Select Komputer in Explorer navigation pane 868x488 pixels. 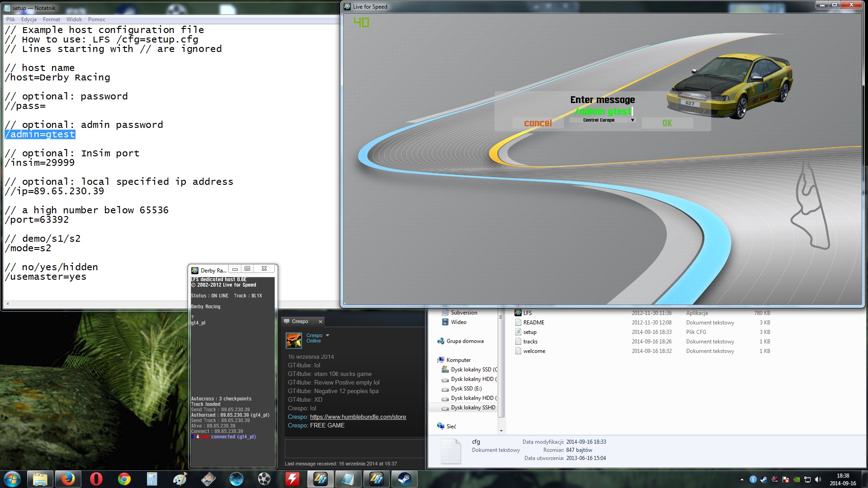click(458, 360)
